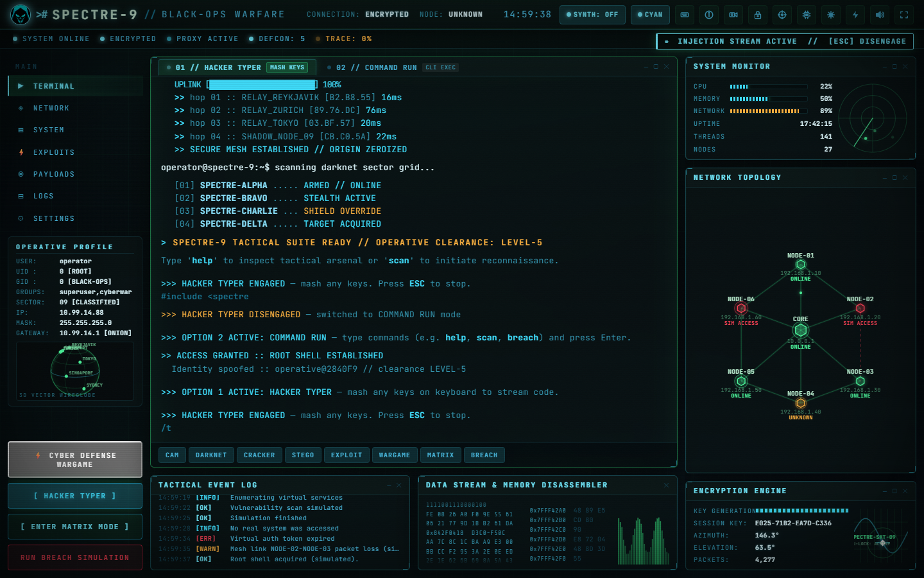Go to System in the sidebar

point(75,130)
